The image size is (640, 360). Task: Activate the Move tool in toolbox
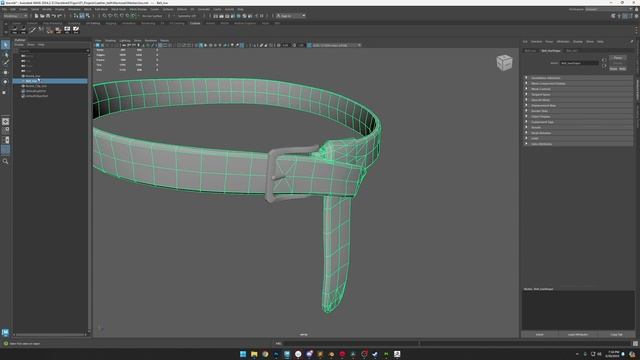pos(5,72)
